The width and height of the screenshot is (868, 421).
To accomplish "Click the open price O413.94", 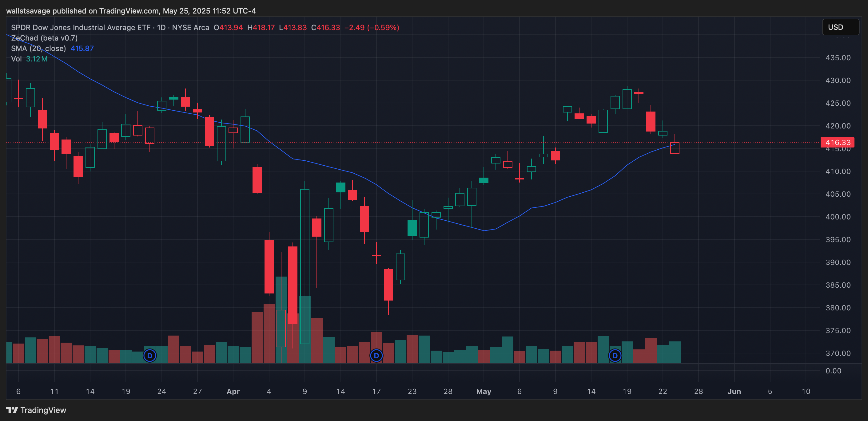I will click(x=228, y=28).
